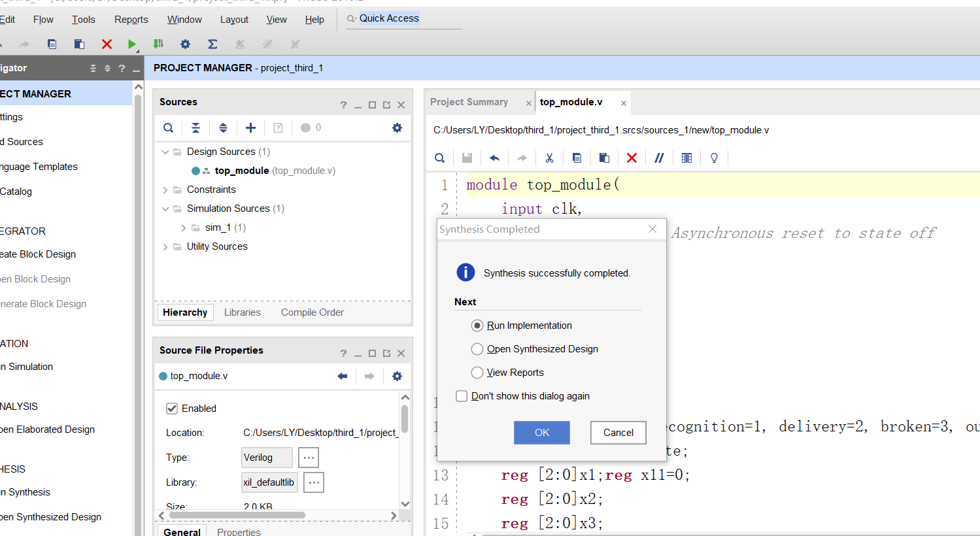Collapse Design Sources tree node
980x536 pixels.
[x=165, y=152]
